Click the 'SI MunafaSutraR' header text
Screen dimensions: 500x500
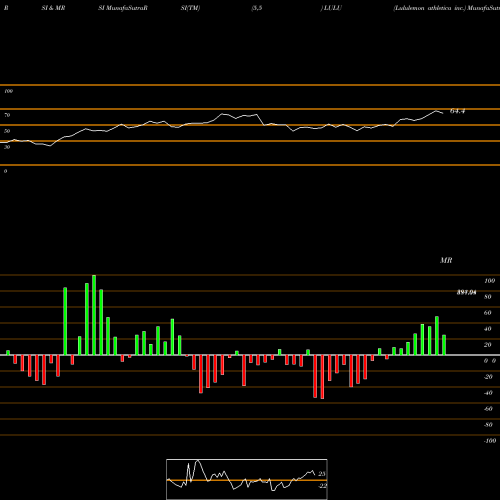point(123,8)
